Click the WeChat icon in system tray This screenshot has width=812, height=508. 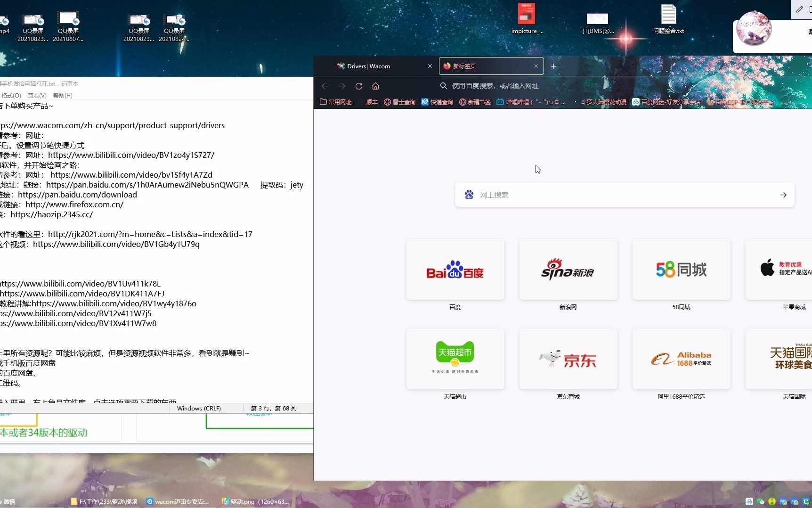tap(760, 501)
